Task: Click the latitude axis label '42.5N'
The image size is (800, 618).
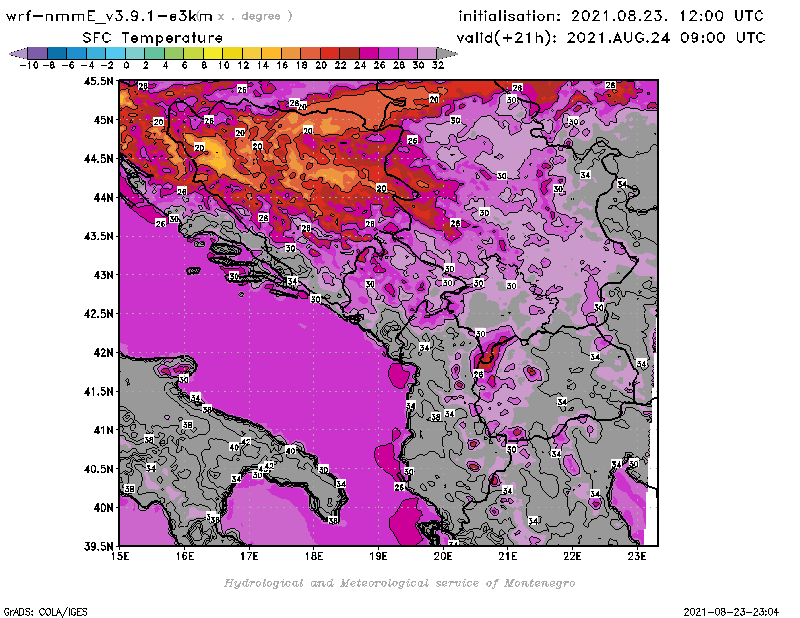Action: (98, 314)
